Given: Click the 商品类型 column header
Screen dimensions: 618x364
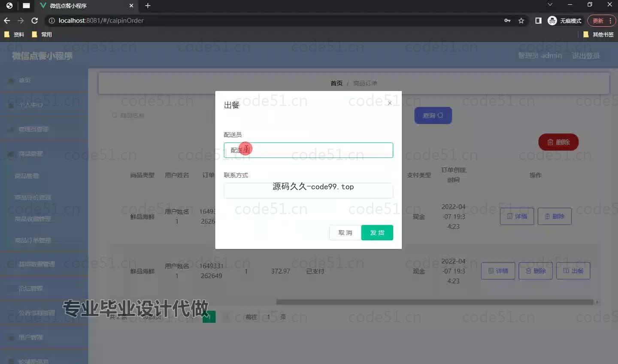Looking at the screenshot, I should click(x=142, y=175).
